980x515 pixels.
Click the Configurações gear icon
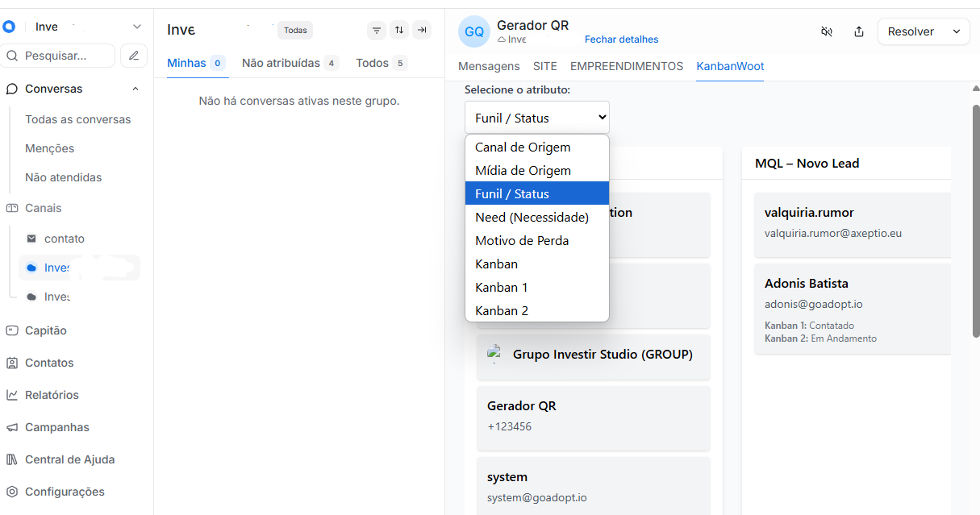[12, 492]
